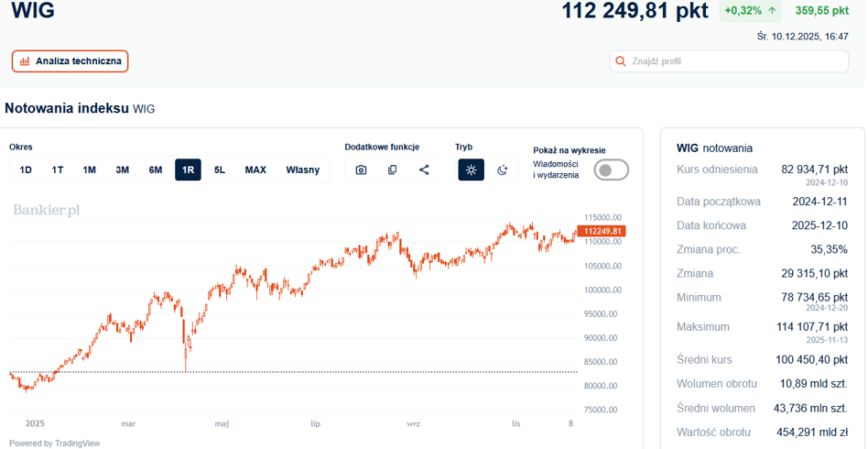Click the share chart icon
Image resolution: width=868 pixels, height=449 pixels.
(424, 170)
